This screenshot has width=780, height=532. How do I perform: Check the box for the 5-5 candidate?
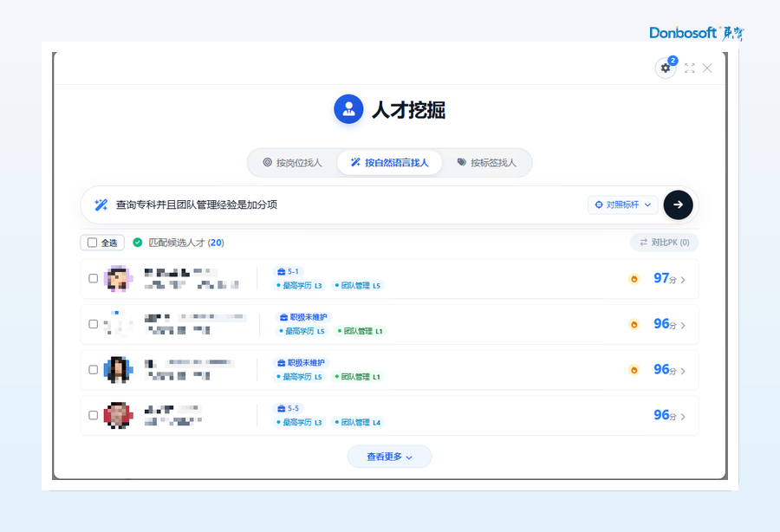coord(93,415)
